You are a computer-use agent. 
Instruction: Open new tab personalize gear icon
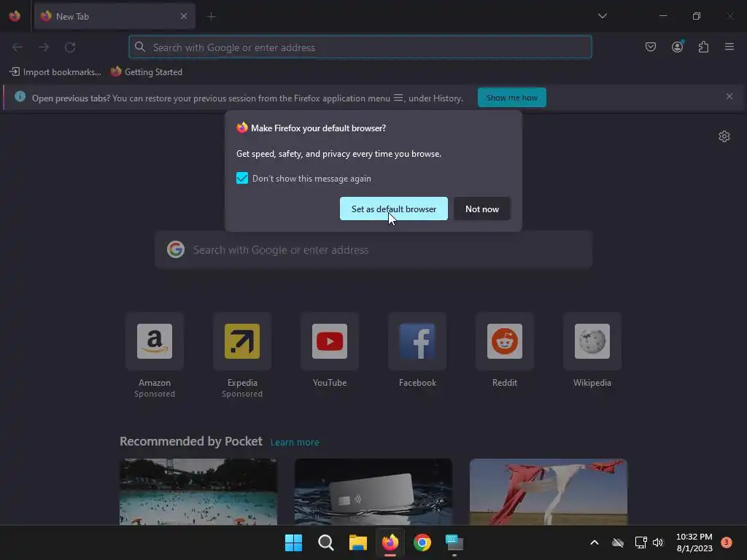pyautogui.click(x=724, y=136)
